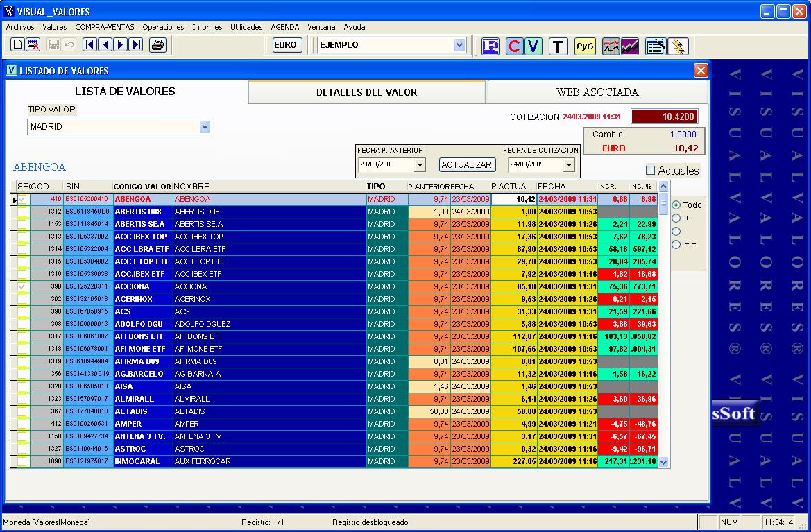The width and height of the screenshot is (811, 532).
Task: Close the Listado de Valores window
Action: [x=700, y=70]
